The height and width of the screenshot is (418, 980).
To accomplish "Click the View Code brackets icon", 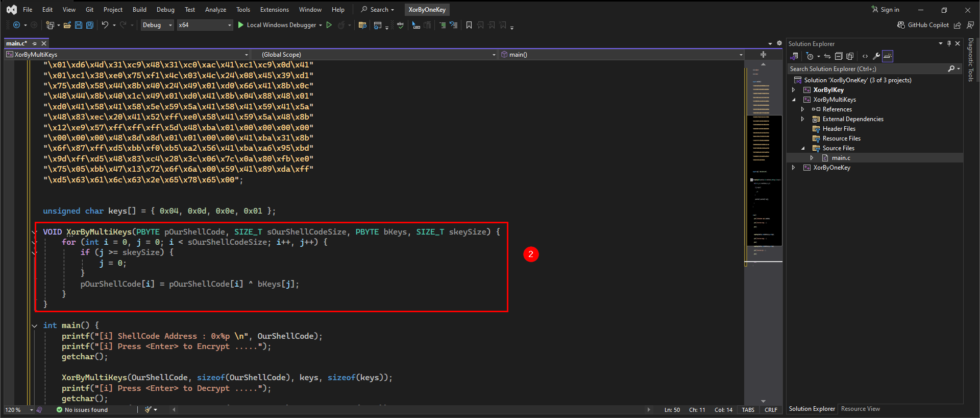I will point(865,56).
